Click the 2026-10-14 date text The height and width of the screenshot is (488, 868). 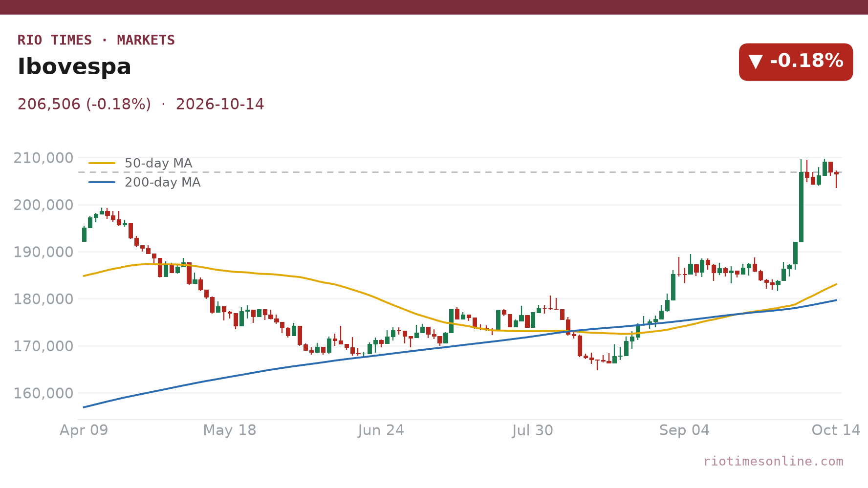point(220,105)
